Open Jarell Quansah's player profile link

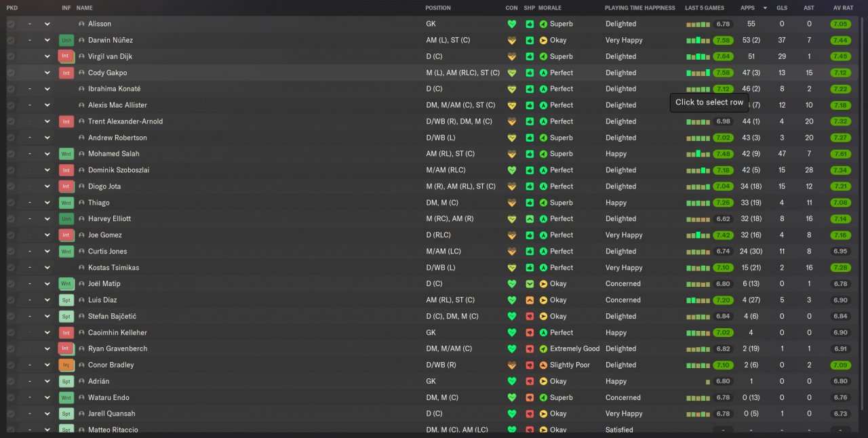(111, 414)
